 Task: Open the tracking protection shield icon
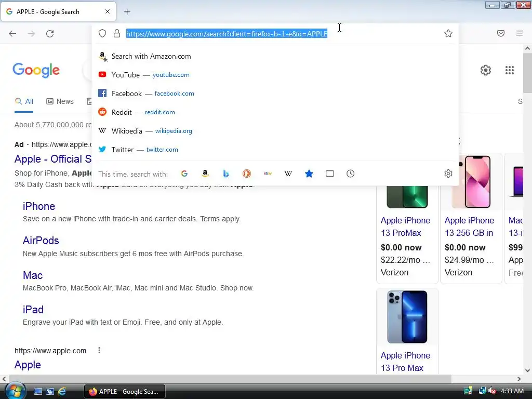pos(102,33)
